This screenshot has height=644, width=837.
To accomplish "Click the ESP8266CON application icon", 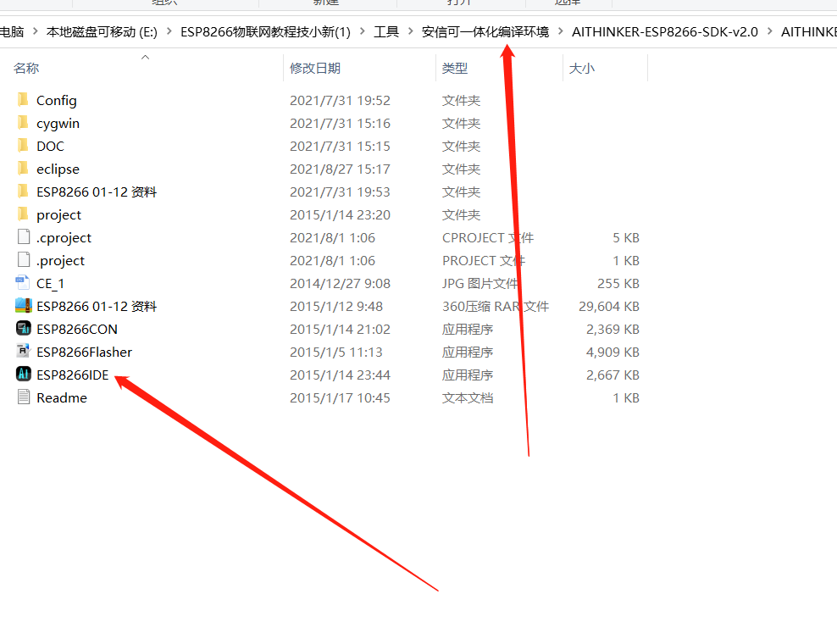I will click(x=24, y=329).
